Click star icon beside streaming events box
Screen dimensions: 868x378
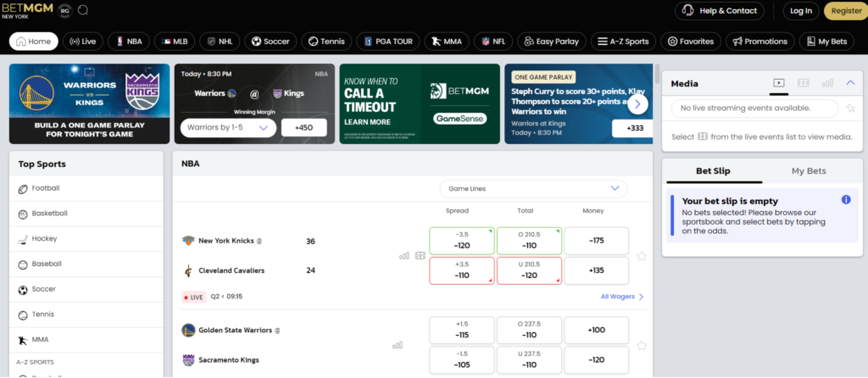(851, 108)
